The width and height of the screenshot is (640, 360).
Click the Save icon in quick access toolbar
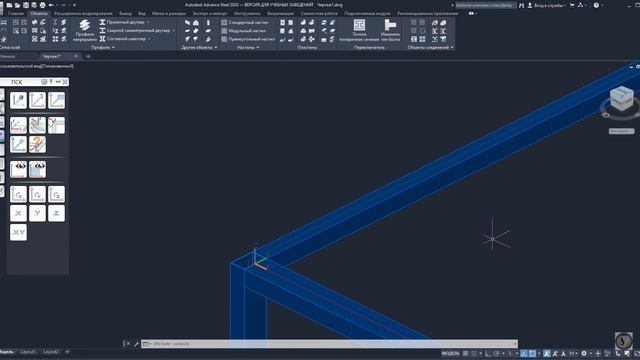[26, 5]
